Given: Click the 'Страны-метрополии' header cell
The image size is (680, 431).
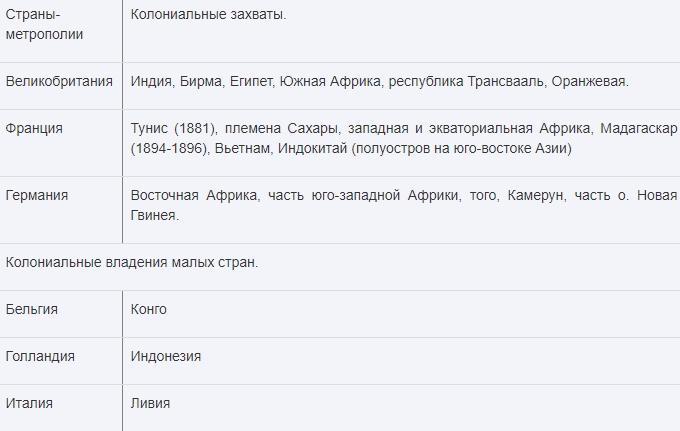Looking at the screenshot, I should pyautogui.click(x=45, y=24).
